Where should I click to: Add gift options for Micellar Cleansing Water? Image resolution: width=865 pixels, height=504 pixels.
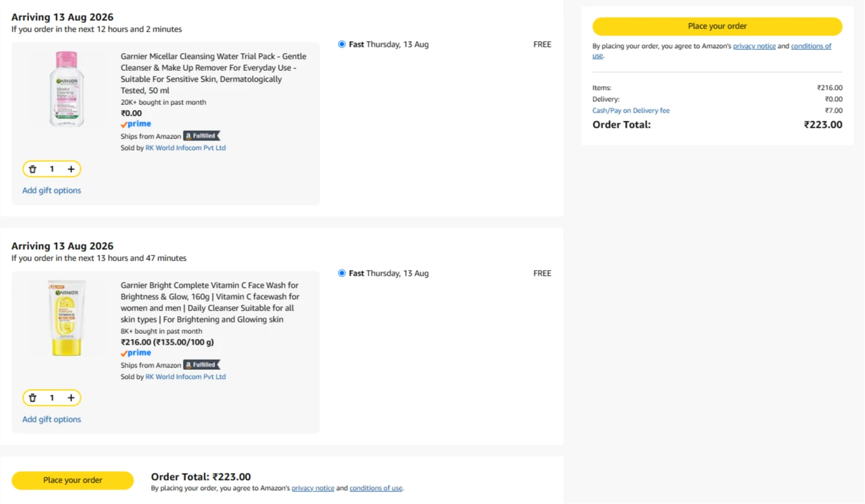point(52,190)
